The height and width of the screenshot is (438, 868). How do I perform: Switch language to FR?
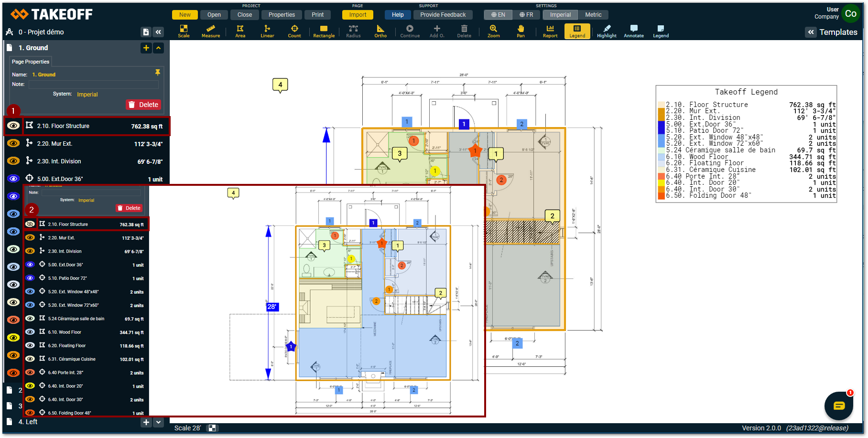(x=526, y=15)
